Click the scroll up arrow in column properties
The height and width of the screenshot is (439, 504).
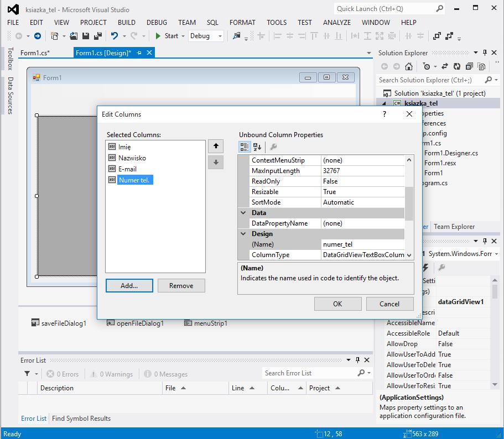409,160
